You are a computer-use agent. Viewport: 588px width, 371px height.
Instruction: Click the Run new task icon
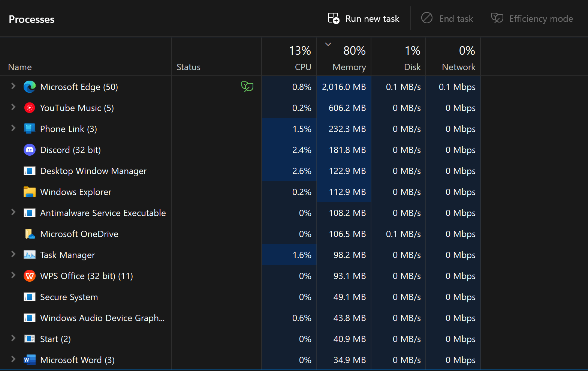coord(334,18)
